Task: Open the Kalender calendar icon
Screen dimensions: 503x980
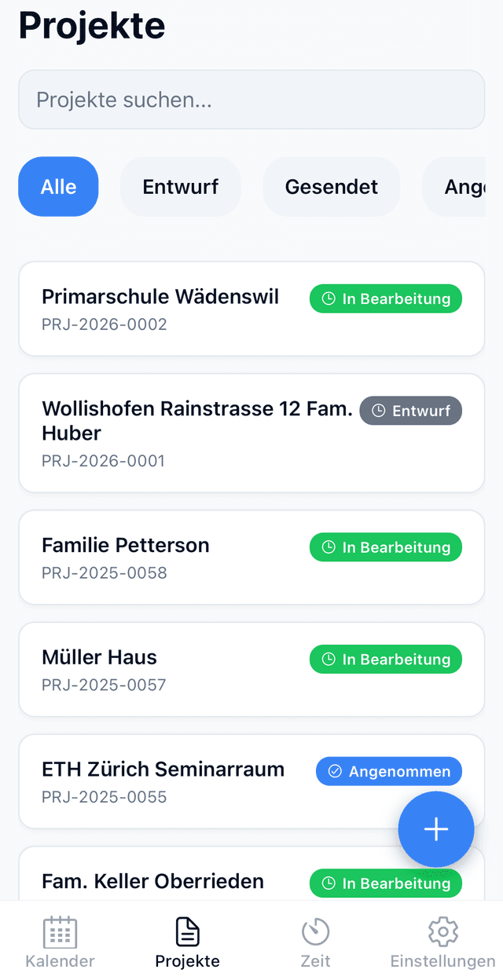Action: (x=60, y=931)
